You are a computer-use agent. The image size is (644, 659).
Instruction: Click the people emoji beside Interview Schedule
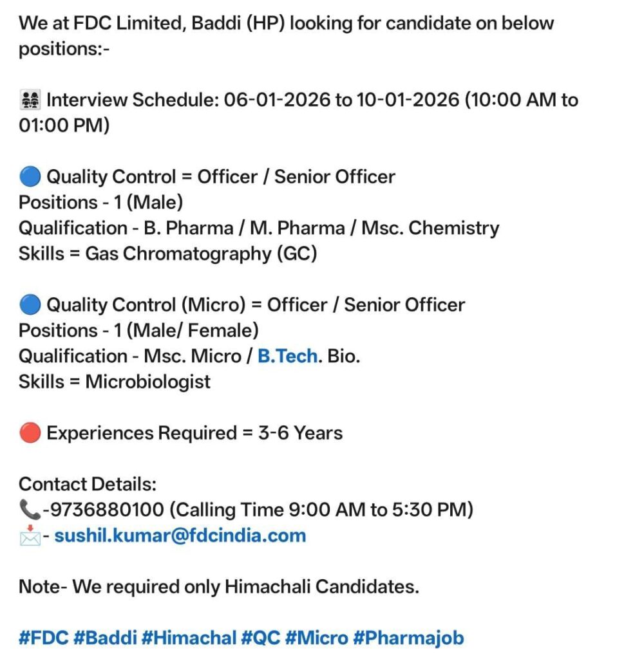[30, 100]
